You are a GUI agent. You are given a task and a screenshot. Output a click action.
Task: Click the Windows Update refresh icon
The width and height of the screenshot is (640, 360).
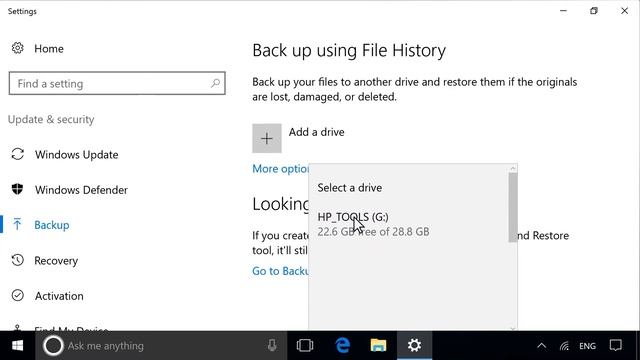18,154
